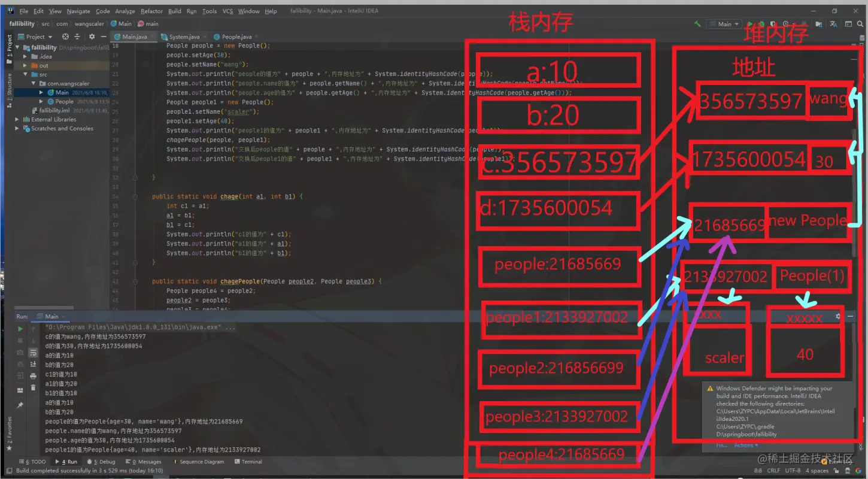Click the locate file target icon in Project panel
868x479 pixels.
[65, 37]
